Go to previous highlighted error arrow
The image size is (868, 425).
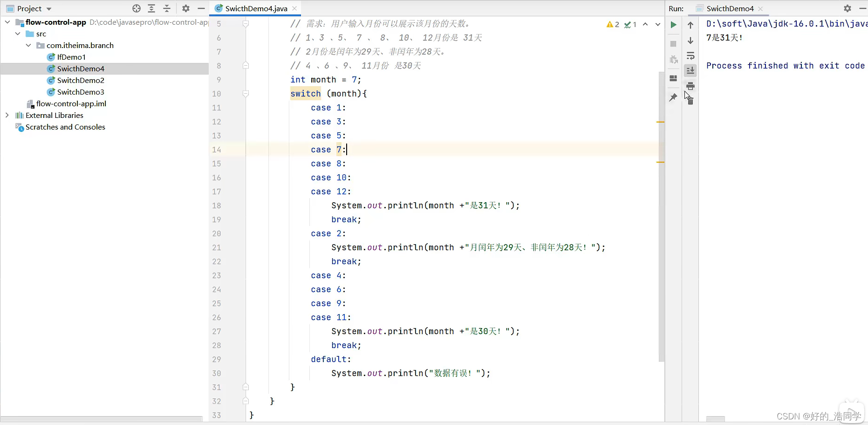pos(645,24)
